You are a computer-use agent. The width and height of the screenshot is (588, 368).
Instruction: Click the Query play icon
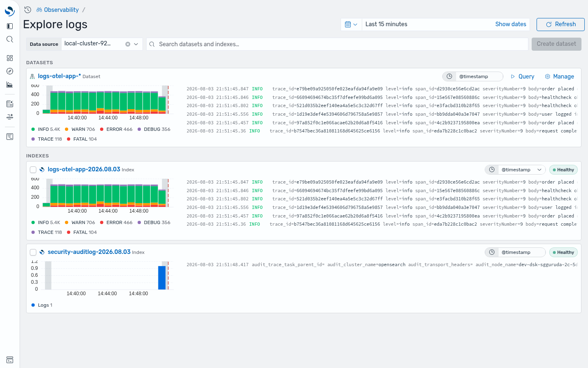[x=513, y=76]
